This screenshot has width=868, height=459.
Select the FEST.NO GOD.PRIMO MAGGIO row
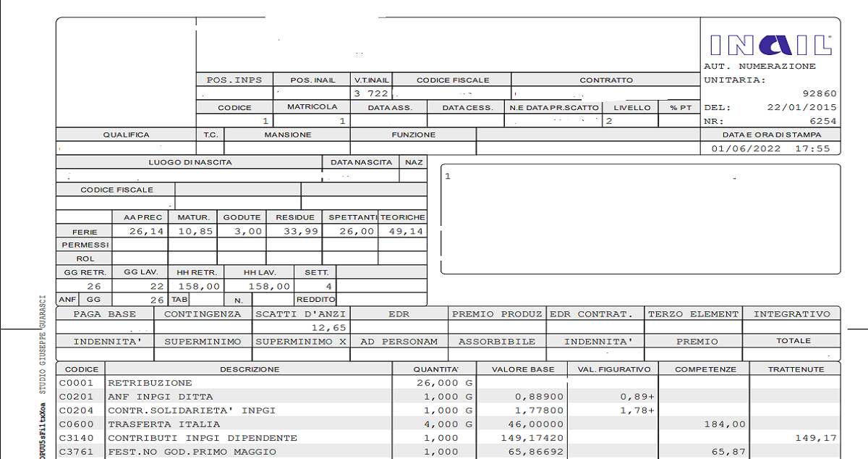point(192,452)
